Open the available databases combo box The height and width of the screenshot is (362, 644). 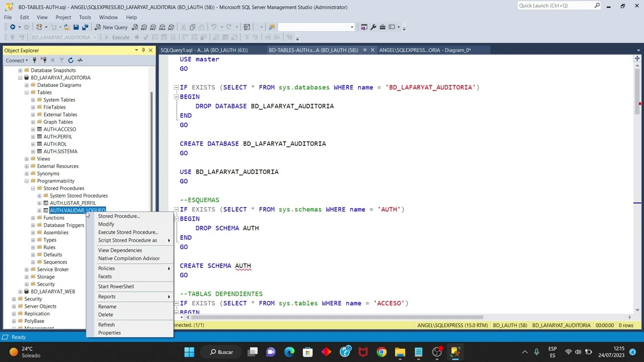[x=63, y=37]
